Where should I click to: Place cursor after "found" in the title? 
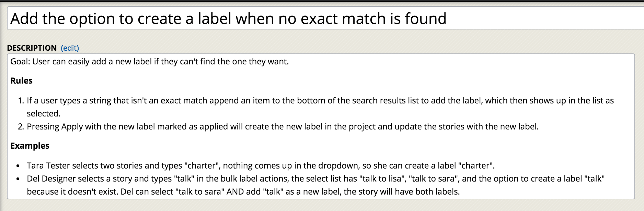(x=447, y=18)
